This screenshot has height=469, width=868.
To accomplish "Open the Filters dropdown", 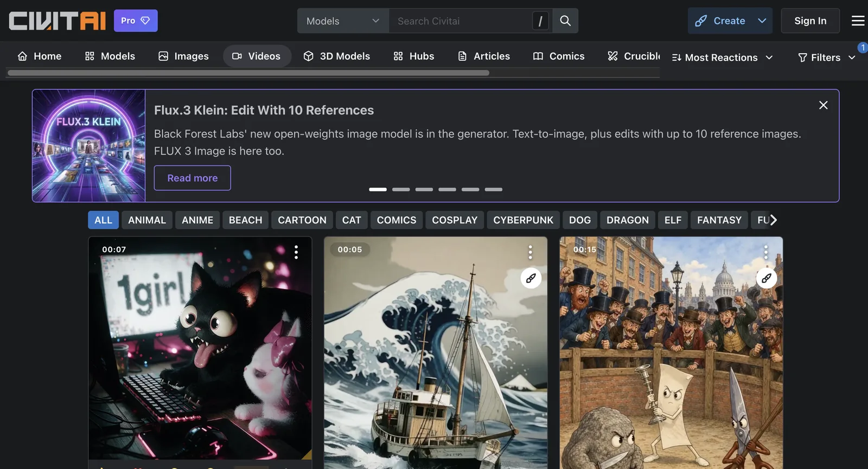I will pyautogui.click(x=827, y=57).
